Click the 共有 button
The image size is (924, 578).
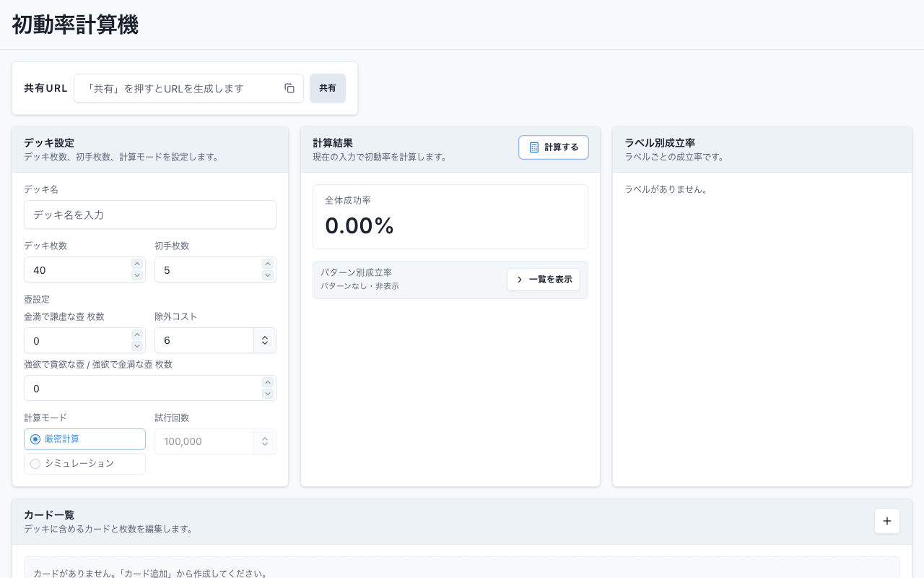(328, 88)
